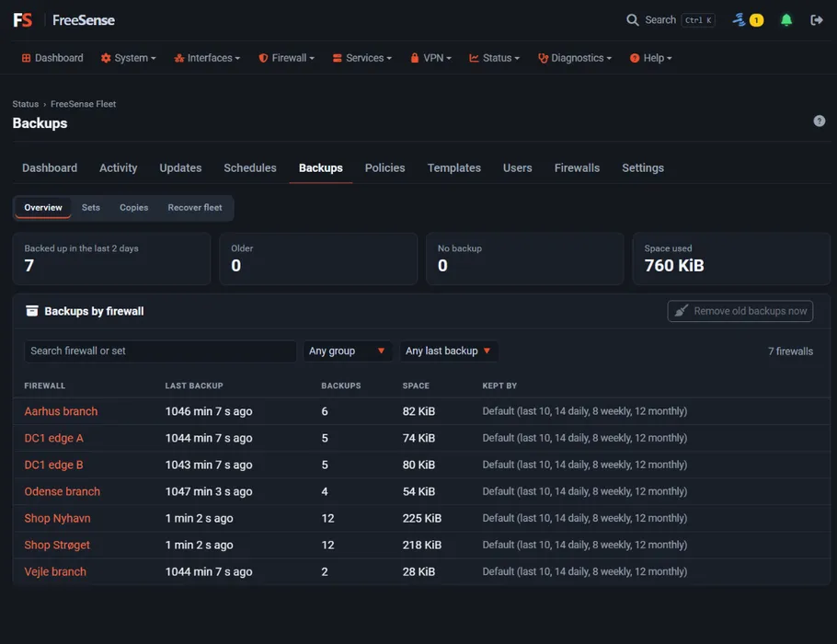The height and width of the screenshot is (644, 837).
Task: Open the fleet Settings tab
Action: [x=643, y=167]
